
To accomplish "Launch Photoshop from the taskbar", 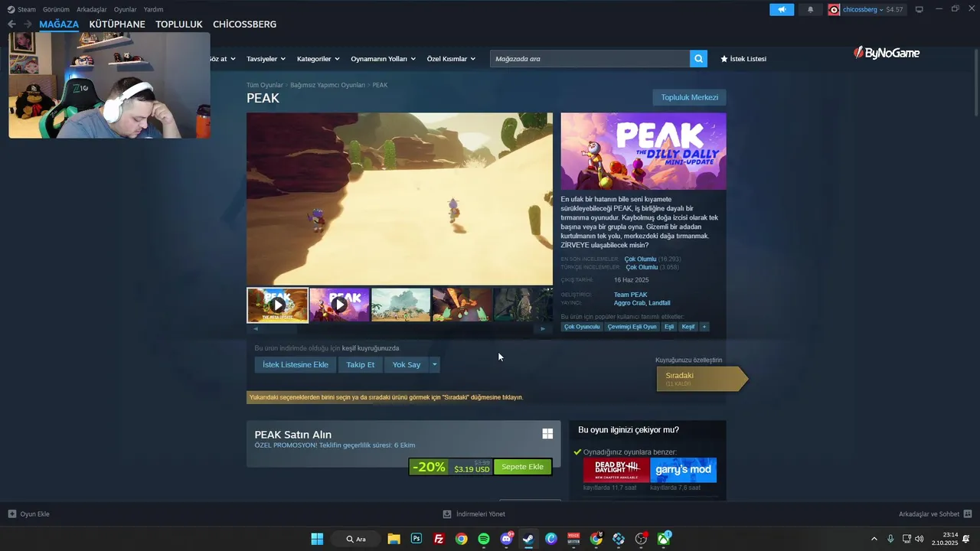I will [x=416, y=539].
